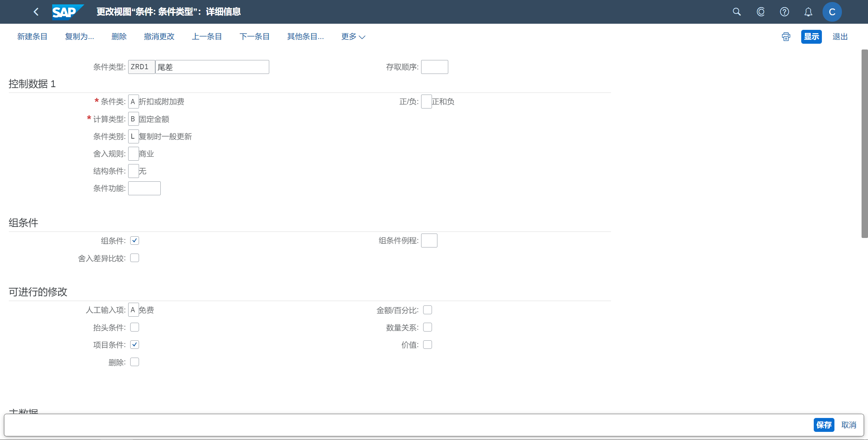Uncheck the 组条件 checkbox
This screenshot has height=440, width=868.
135,241
